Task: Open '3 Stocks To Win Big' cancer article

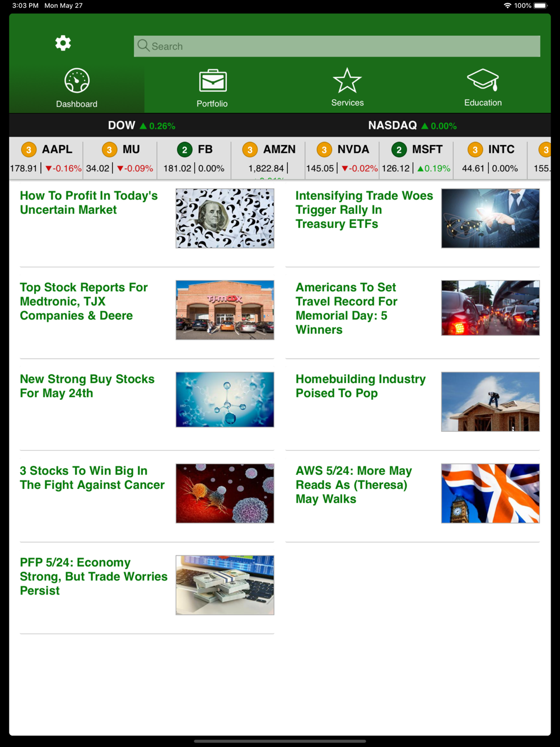Action: pyautogui.click(x=92, y=478)
